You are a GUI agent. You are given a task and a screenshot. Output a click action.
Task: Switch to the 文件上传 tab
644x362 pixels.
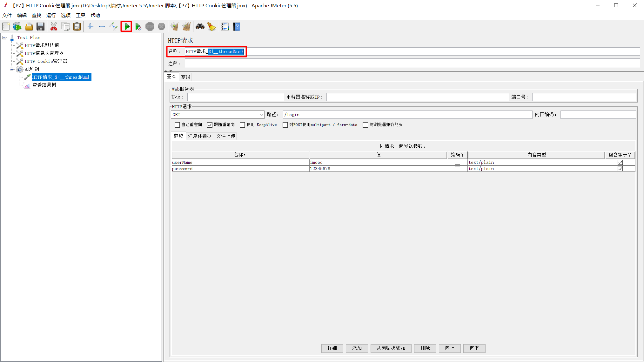point(226,136)
